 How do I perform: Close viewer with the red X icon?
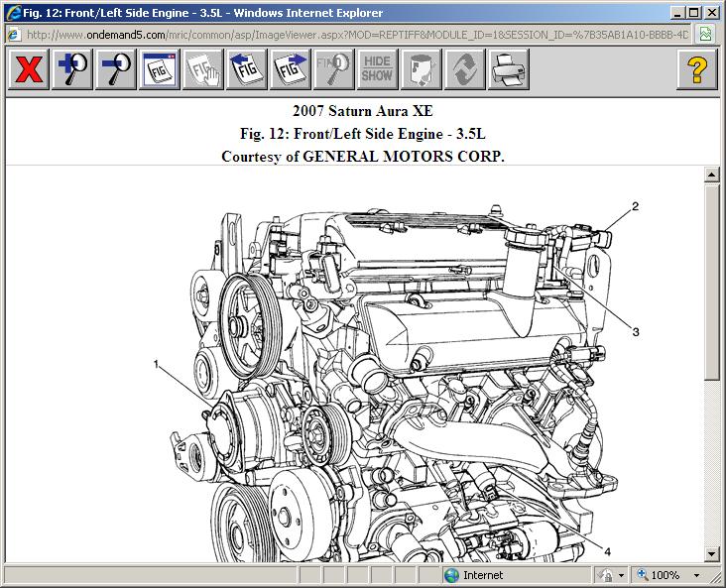point(29,69)
